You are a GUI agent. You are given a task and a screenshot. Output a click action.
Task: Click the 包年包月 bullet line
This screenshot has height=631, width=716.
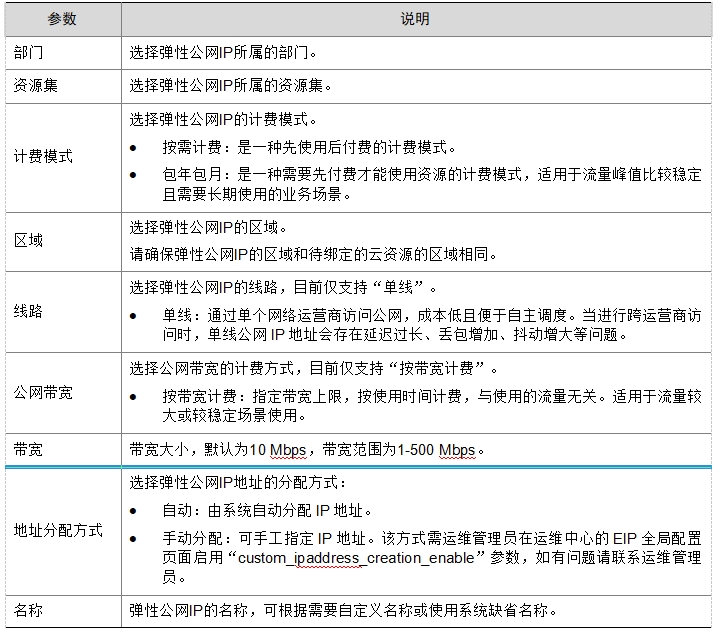[x=432, y=184]
